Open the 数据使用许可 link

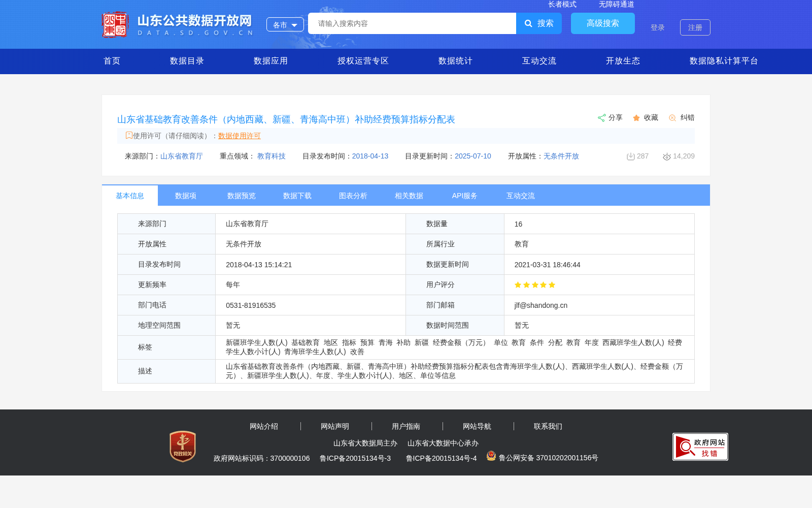click(x=240, y=136)
